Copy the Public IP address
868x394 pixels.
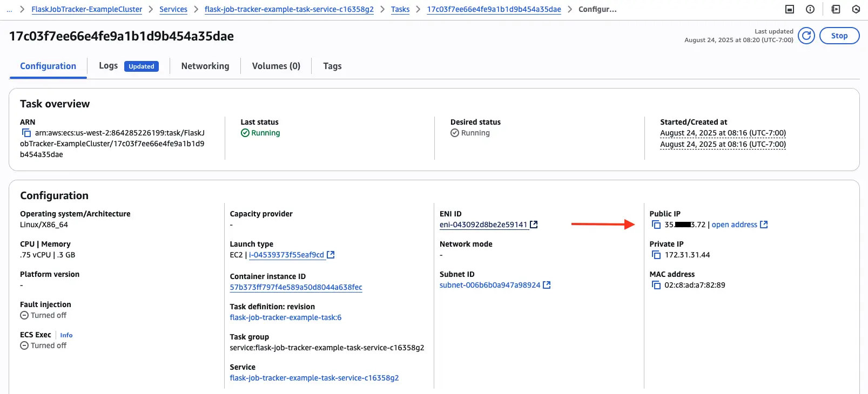pyautogui.click(x=656, y=225)
